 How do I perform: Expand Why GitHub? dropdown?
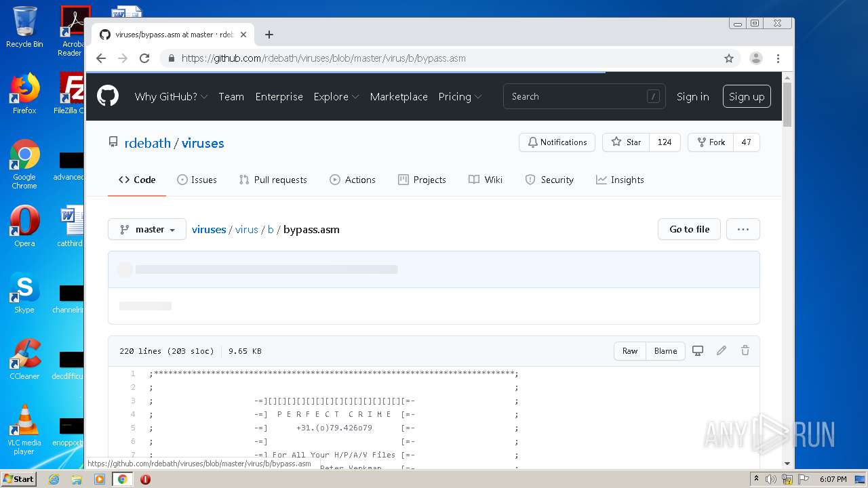point(171,96)
